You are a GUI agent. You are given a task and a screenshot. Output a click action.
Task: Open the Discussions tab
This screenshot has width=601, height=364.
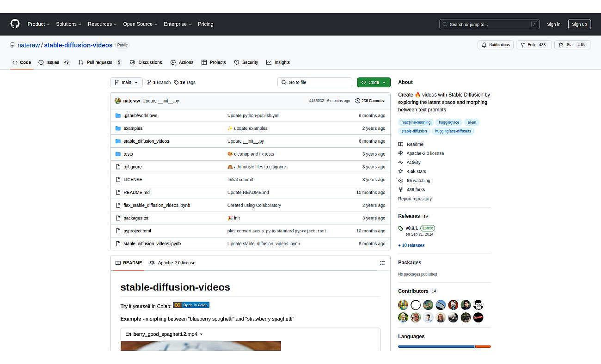(x=146, y=62)
